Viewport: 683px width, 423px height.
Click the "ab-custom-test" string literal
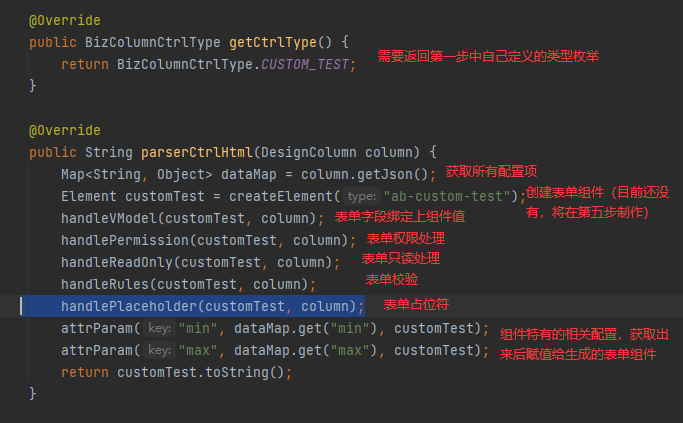coord(446,196)
